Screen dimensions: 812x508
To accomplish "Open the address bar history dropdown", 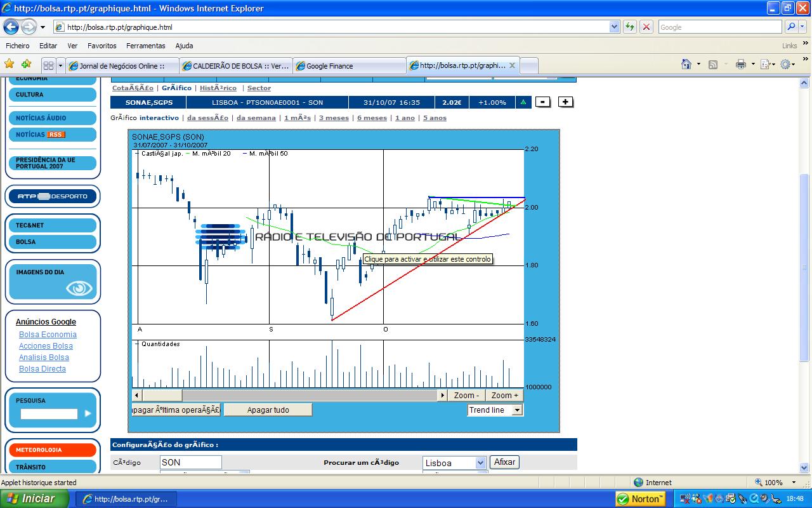I will point(614,27).
